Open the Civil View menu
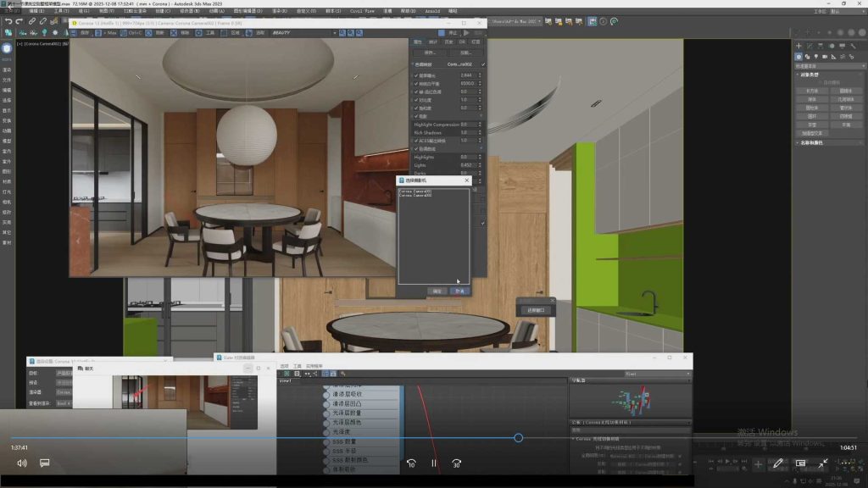This screenshot has width=868, height=488. (x=362, y=11)
